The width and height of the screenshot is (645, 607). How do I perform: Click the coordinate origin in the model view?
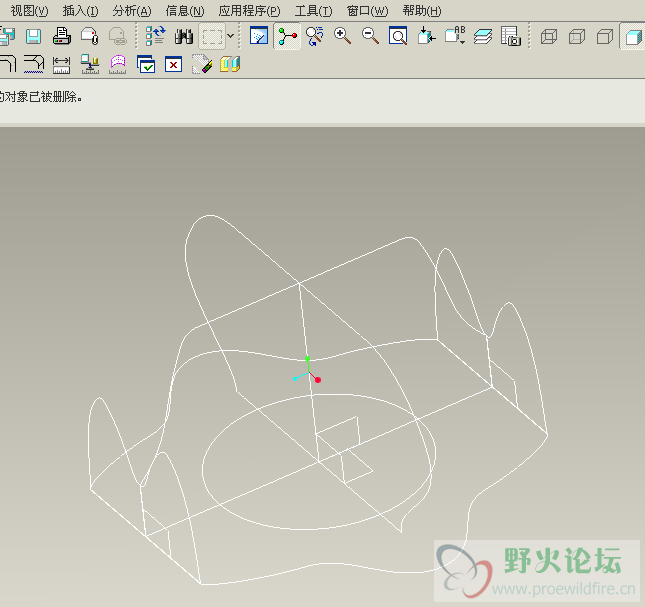(308, 372)
